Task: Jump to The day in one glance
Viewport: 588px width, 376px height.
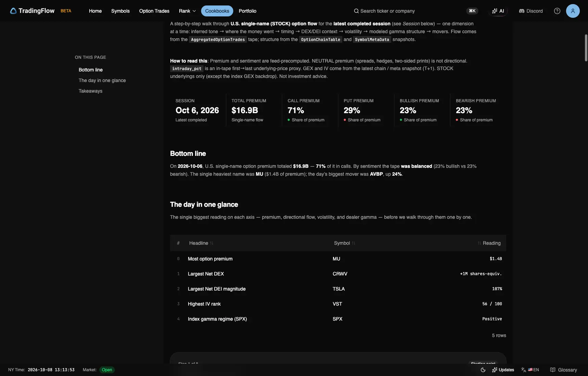Action: 102,80
